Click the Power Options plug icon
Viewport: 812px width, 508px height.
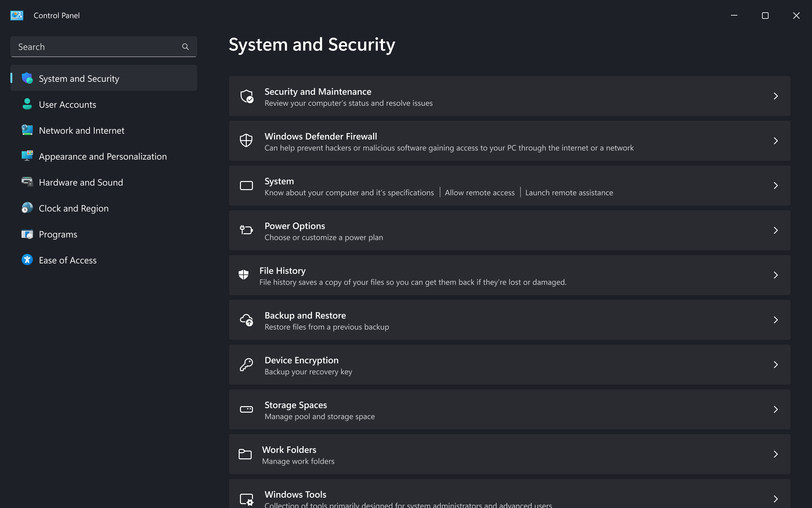click(x=246, y=230)
